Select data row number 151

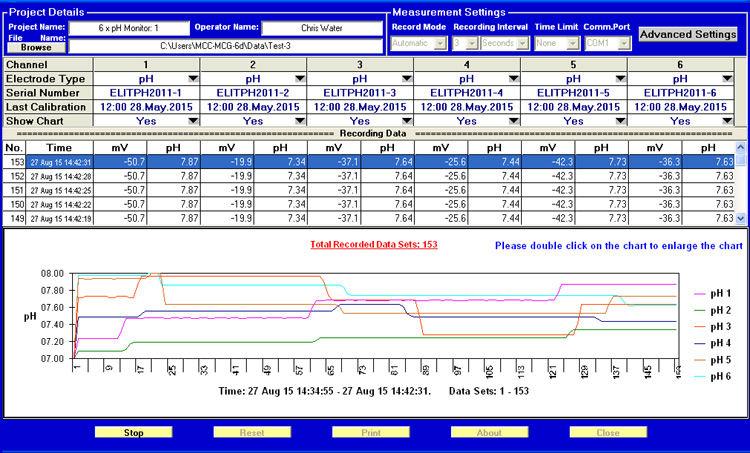(x=16, y=190)
